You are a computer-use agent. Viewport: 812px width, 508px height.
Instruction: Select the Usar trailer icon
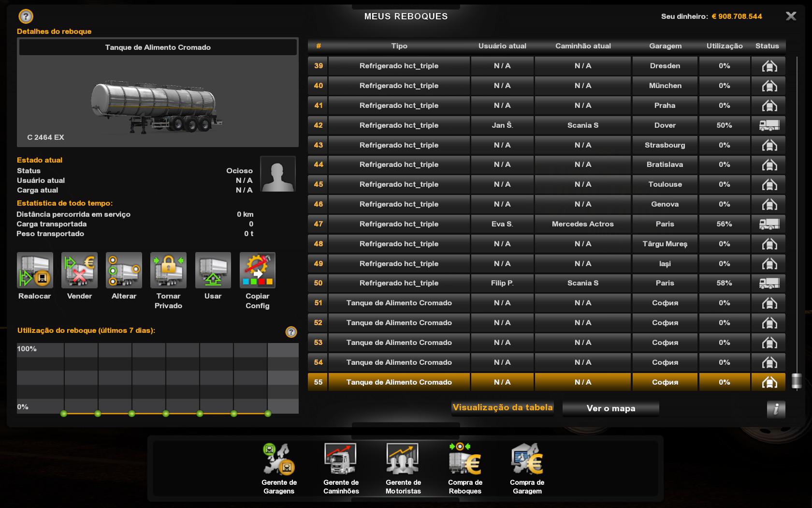[213, 270]
